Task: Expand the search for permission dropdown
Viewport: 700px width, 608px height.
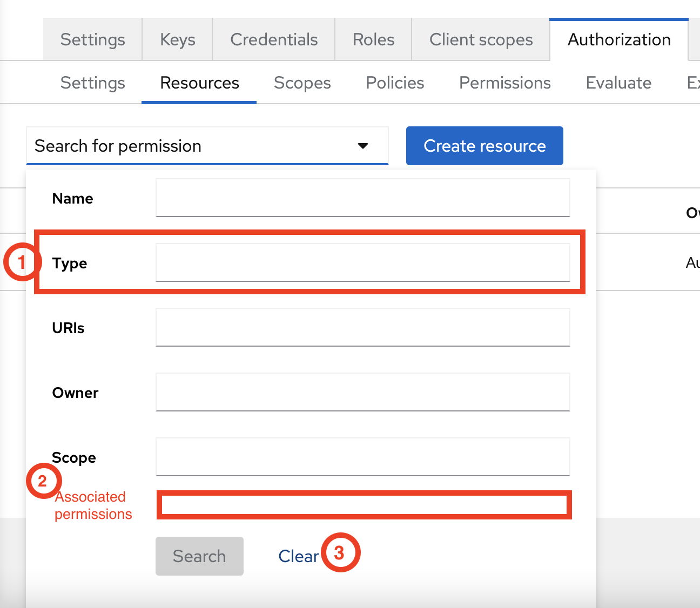Action: pos(363,146)
